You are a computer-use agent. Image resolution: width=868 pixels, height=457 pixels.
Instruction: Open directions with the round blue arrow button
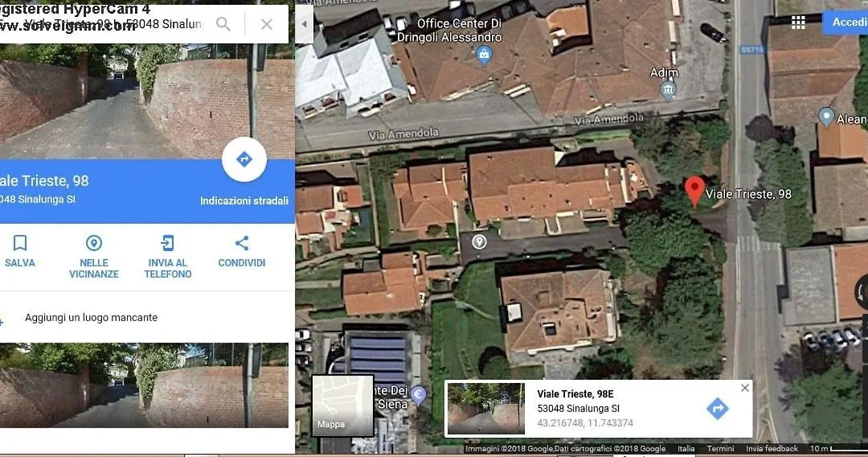click(x=244, y=159)
